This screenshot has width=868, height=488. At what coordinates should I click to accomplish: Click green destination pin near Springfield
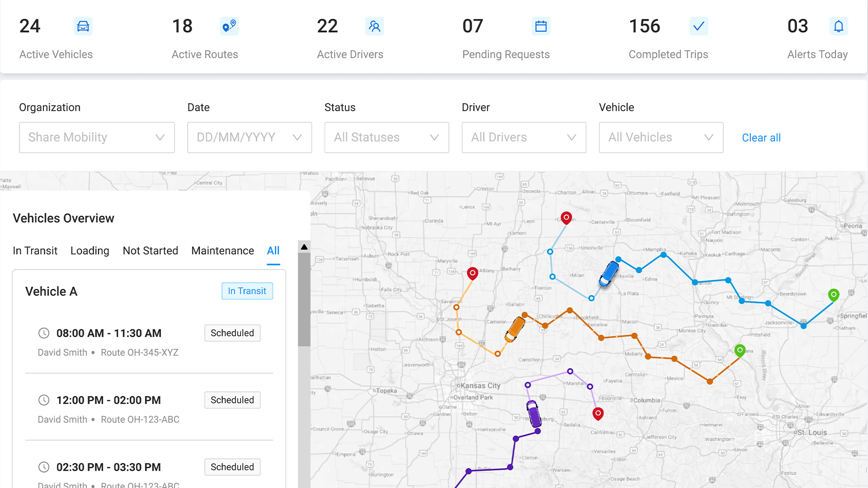coord(833,295)
